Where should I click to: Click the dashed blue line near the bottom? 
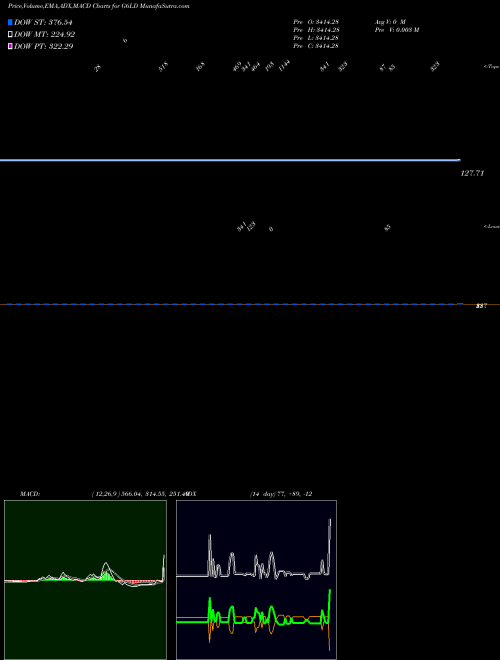pyautogui.click(x=234, y=304)
